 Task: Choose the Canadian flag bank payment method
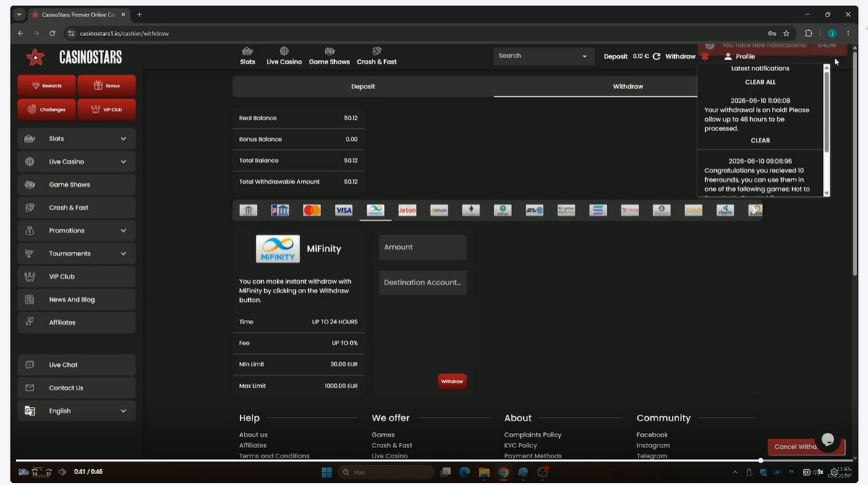(x=280, y=210)
